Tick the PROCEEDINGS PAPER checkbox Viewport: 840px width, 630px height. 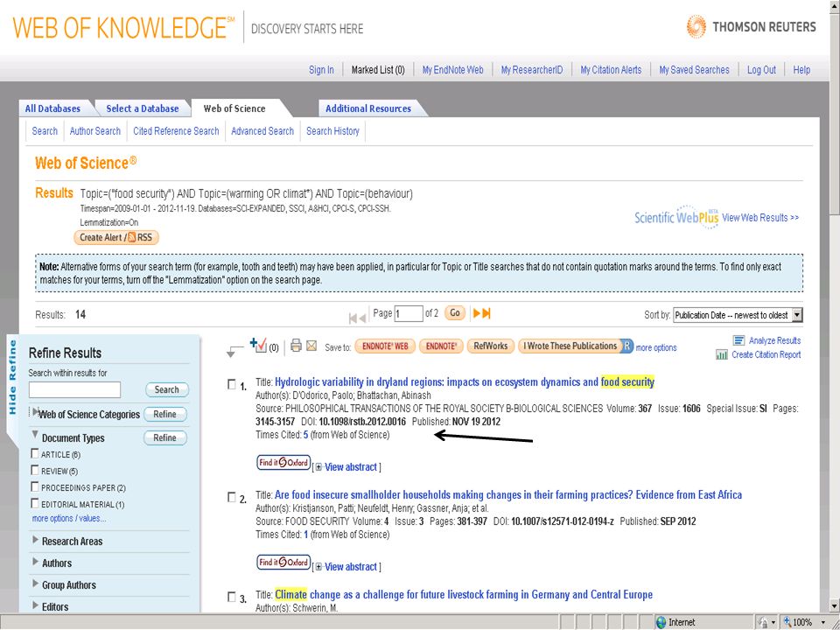pos(35,487)
